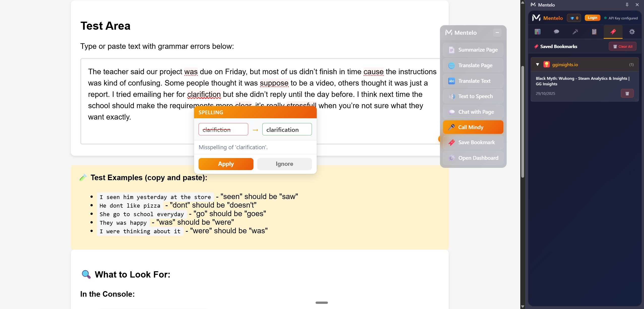
Task: Apply the clarification spelling fix
Action: (226, 164)
